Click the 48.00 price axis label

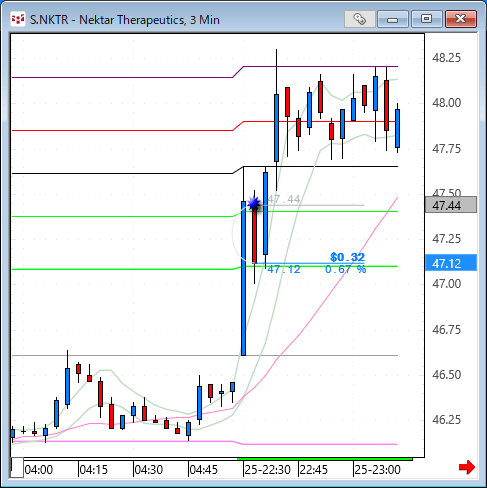coord(446,103)
